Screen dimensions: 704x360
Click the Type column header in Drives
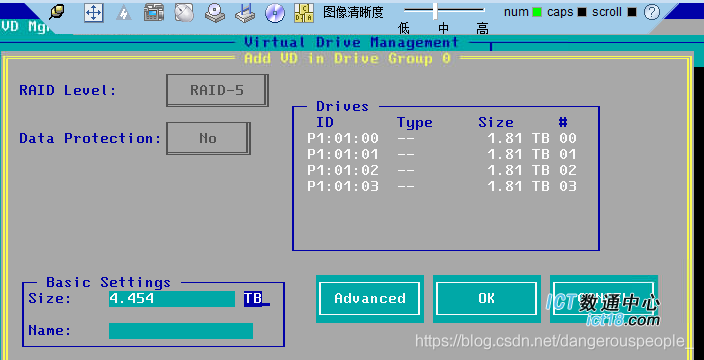pos(415,123)
